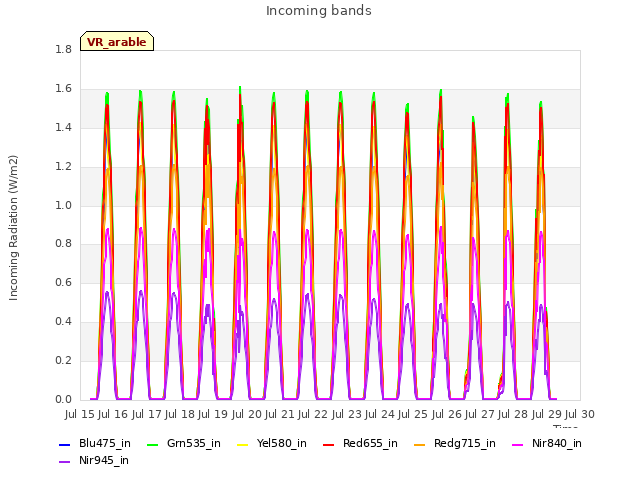Click the Jul 19 x-axis date label
The image size is (640, 480).
click(x=213, y=414)
